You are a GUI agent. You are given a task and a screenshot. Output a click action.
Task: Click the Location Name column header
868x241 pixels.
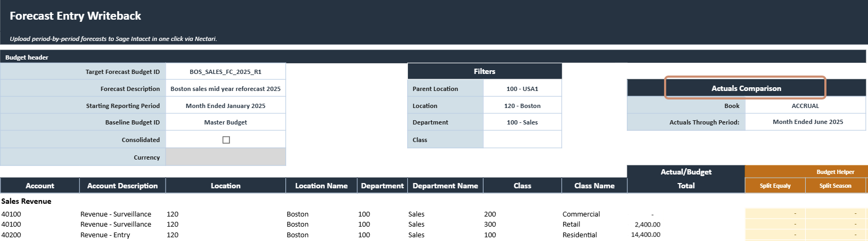[x=321, y=186]
